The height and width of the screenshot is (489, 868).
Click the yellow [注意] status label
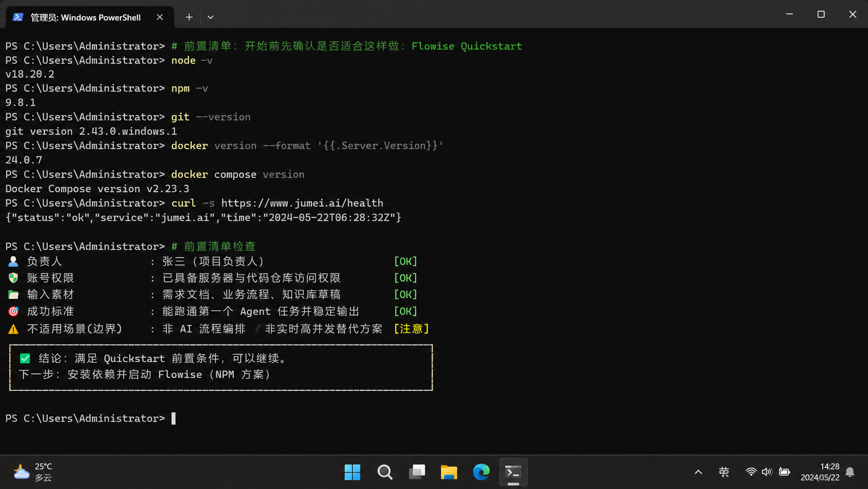pos(412,329)
